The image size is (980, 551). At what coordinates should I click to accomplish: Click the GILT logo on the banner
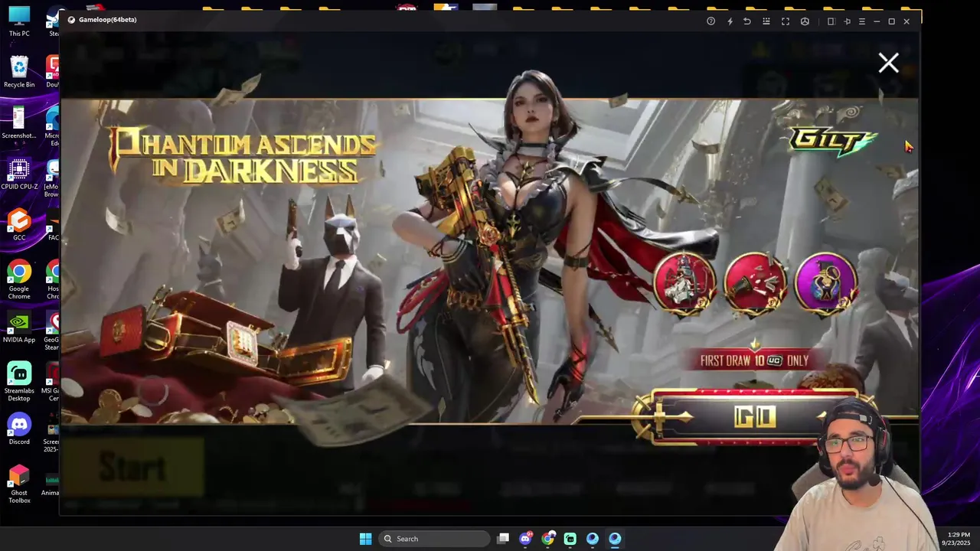pyautogui.click(x=833, y=141)
